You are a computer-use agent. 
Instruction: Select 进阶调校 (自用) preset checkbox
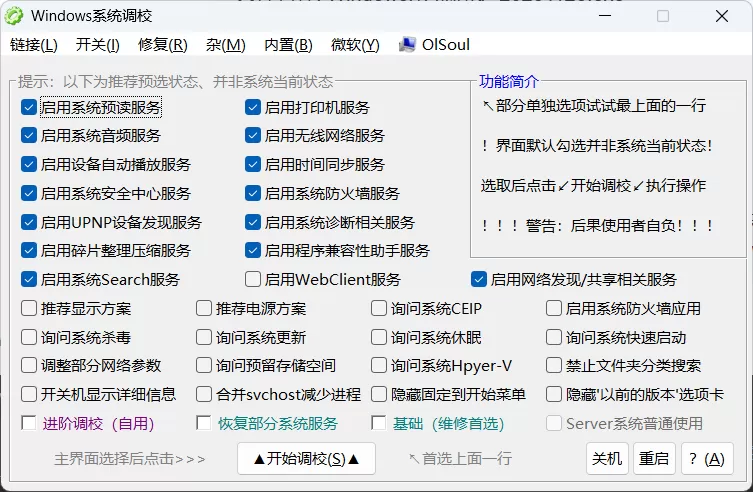(29, 423)
